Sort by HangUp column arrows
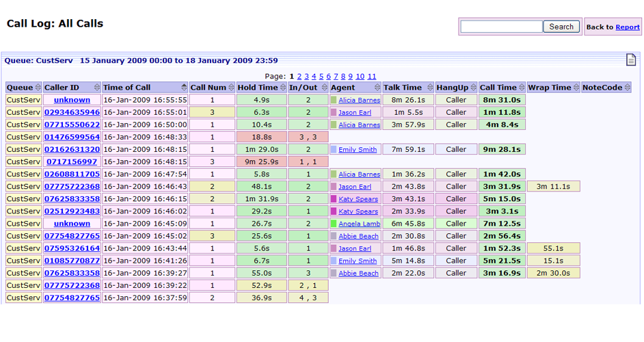 473,87
